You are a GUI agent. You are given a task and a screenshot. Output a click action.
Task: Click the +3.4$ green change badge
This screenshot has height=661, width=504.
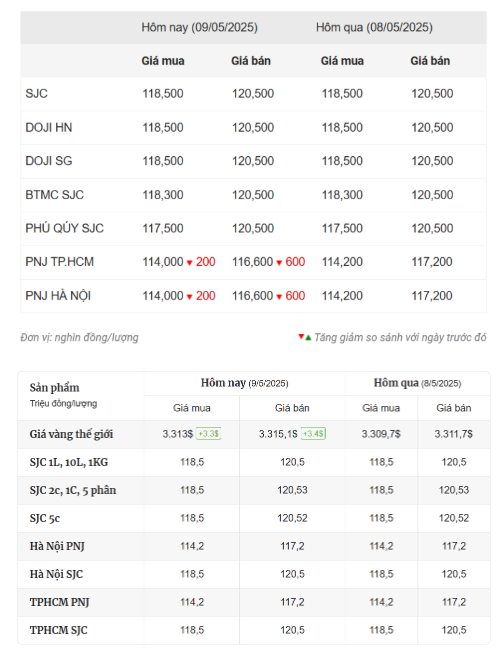(x=313, y=434)
